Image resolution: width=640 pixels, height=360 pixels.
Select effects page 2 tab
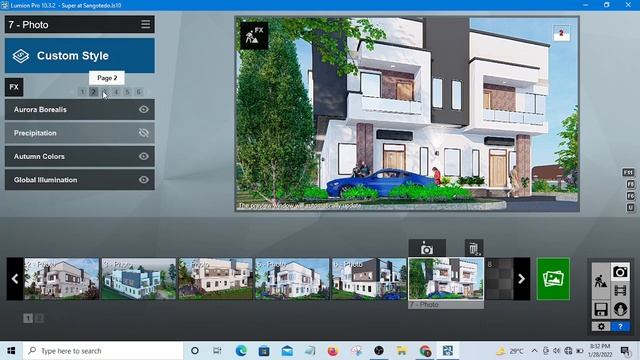[x=93, y=92]
